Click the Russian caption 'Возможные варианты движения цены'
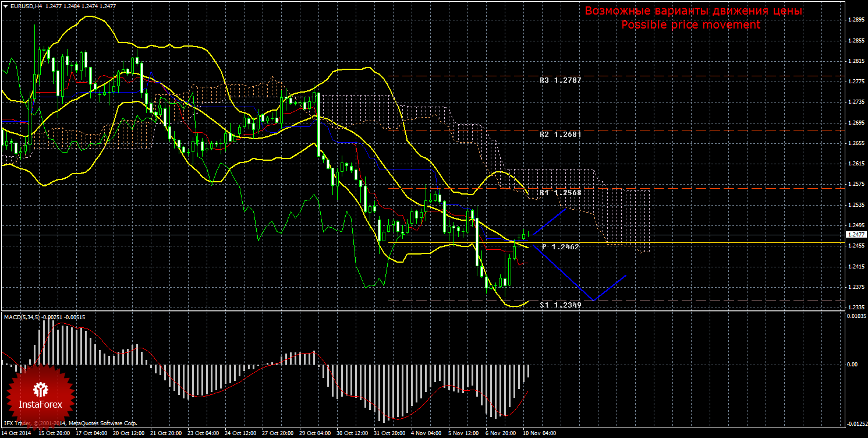This screenshot has width=868, height=438. [x=693, y=11]
